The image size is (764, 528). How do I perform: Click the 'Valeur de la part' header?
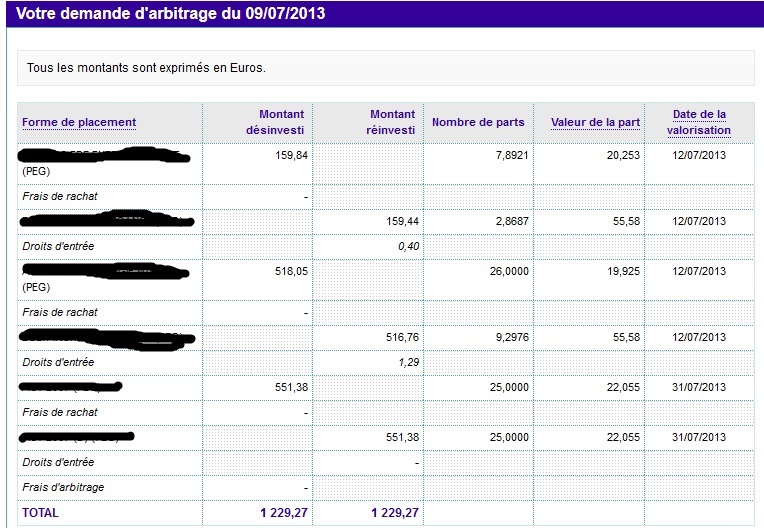(x=595, y=123)
